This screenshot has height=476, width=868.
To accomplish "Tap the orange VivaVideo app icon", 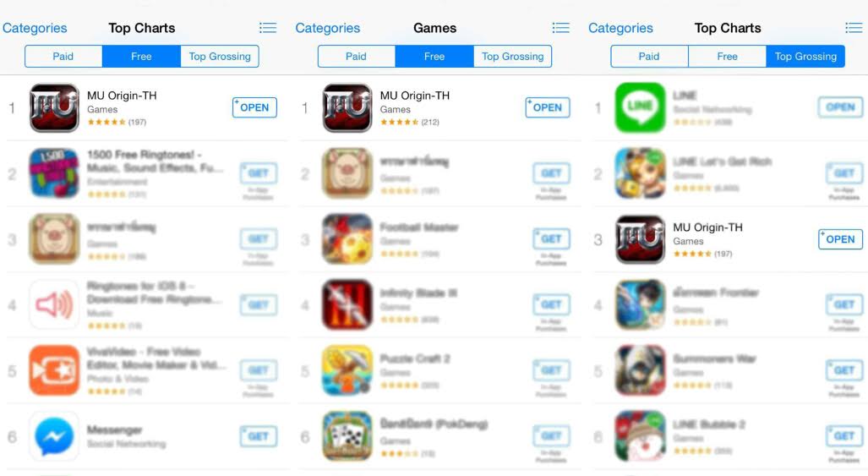I will tap(54, 370).
